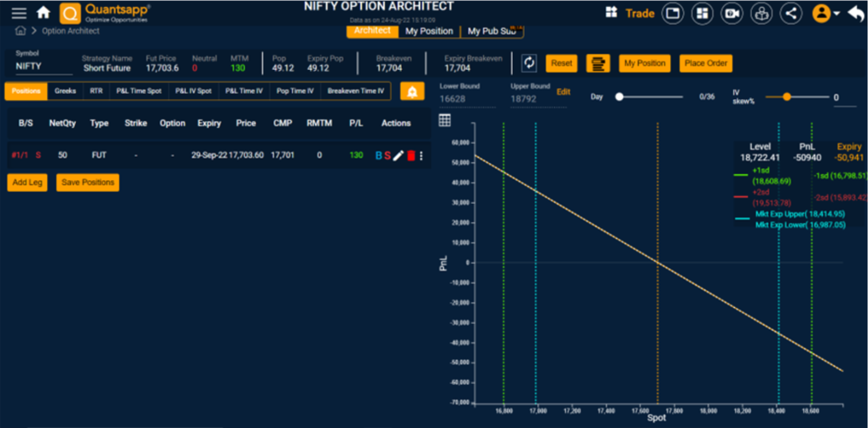Select the P&L Time Spot tab
Viewport: 868px width, 428px height.
[139, 91]
